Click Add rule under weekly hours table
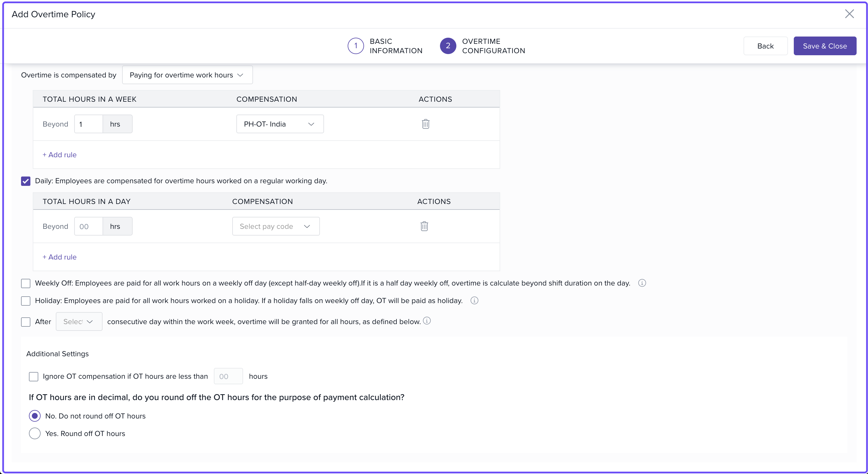Screen dimensions: 868x474 [x=60, y=155]
